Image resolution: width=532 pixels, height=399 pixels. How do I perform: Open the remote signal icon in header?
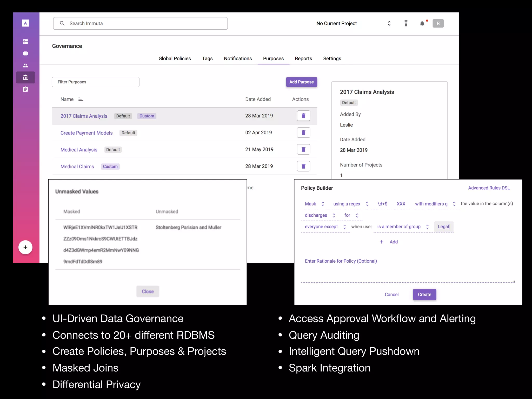click(x=406, y=23)
